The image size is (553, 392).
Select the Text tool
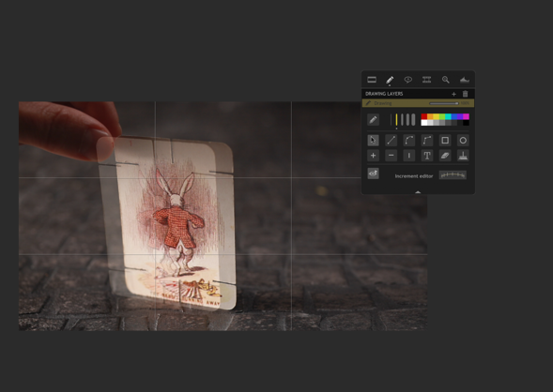(427, 156)
